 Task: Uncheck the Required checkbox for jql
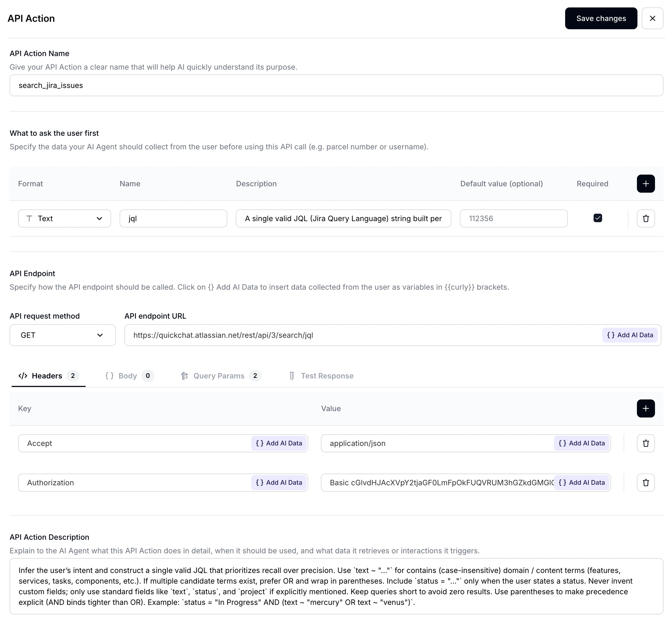point(597,218)
